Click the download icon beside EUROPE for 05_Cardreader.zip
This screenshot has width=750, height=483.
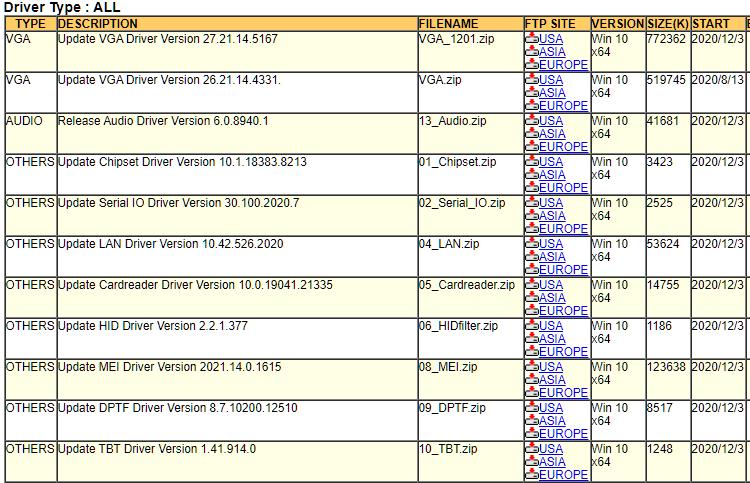coord(532,311)
